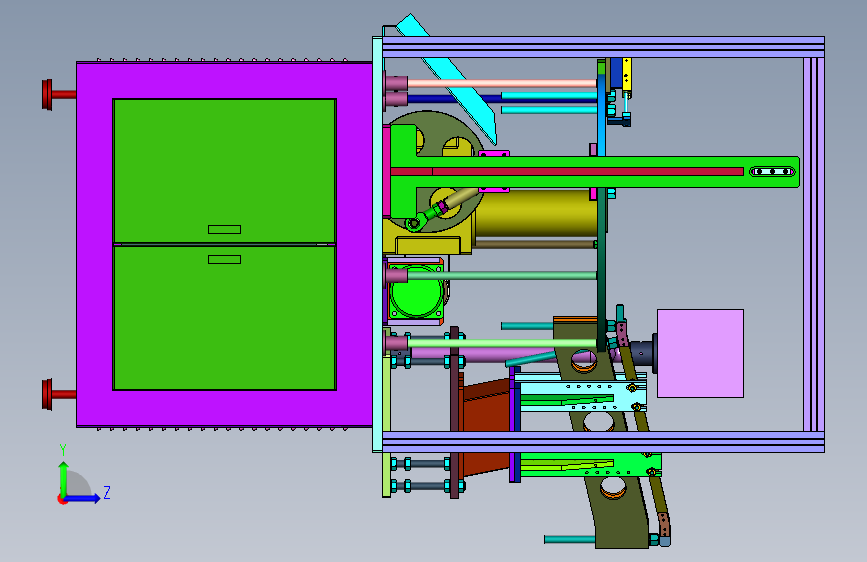Pick the large yellow cylinder body
This screenshot has width=867, height=562.
pyautogui.click(x=535, y=213)
